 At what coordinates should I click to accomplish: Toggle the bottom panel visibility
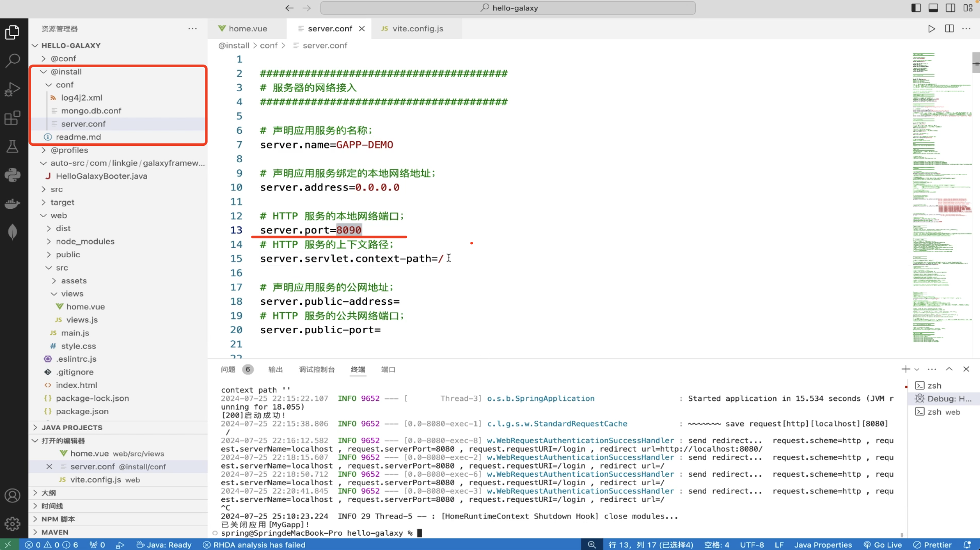(x=933, y=8)
